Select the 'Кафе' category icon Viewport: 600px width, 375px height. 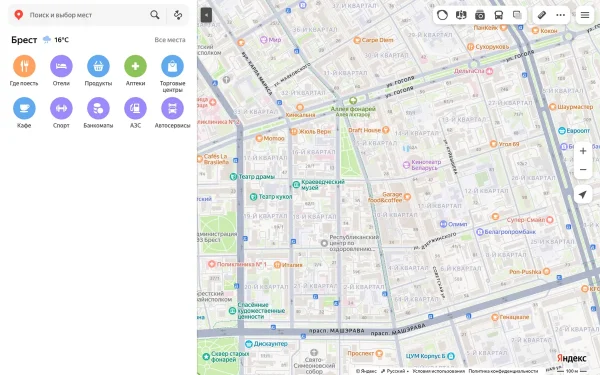pyautogui.click(x=24, y=108)
